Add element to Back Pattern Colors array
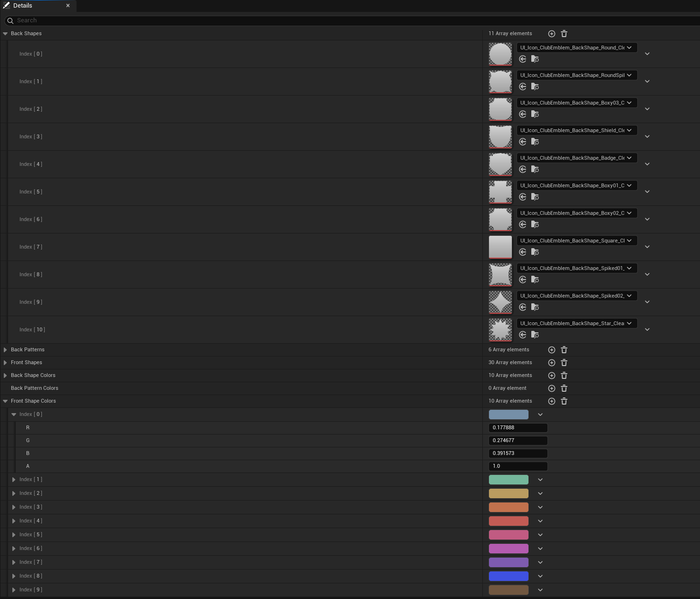The height and width of the screenshot is (599, 700). coord(551,388)
